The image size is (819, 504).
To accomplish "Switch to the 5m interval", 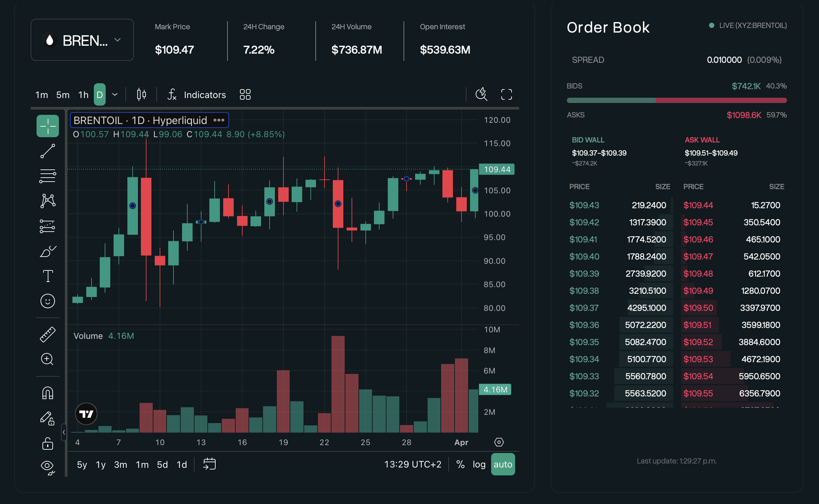I will [63, 95].
